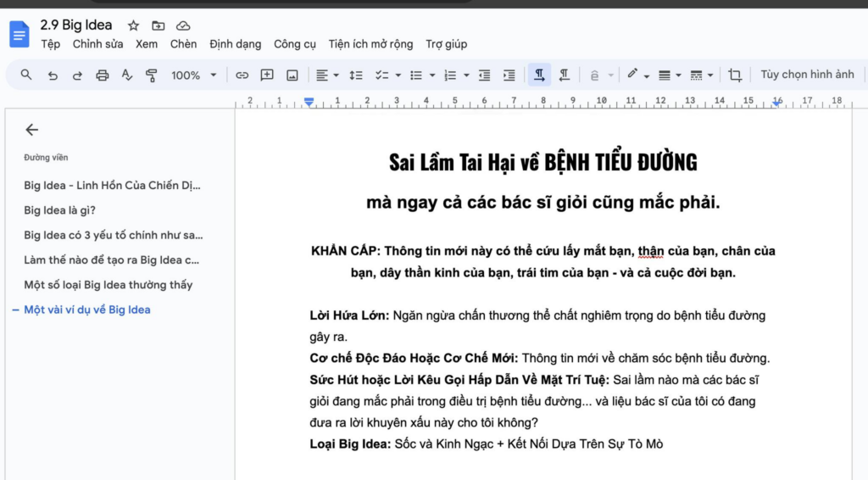Open the zoom level 100% dropdown
Screen dimensions: 868x480
(x=193, y=75)
